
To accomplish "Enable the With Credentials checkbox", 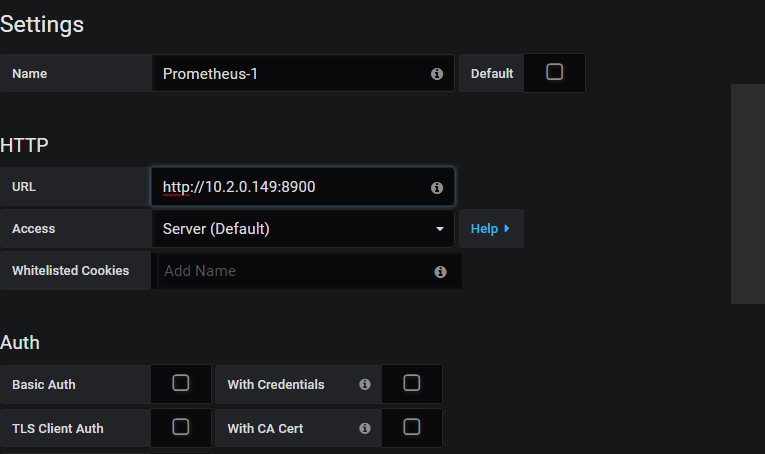I will 412,383.
